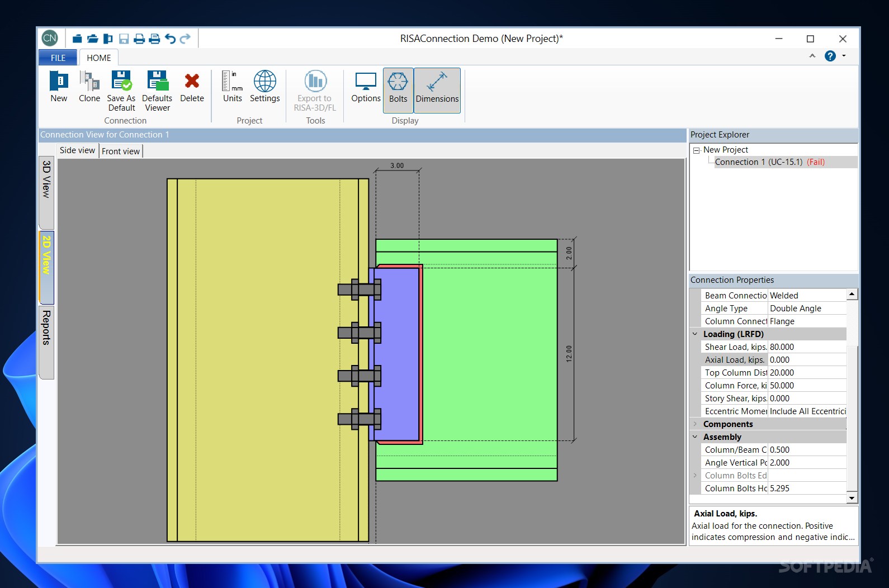Open display Options monitor icon
Screen dimensions: 889x588
(x=366, y=87)
